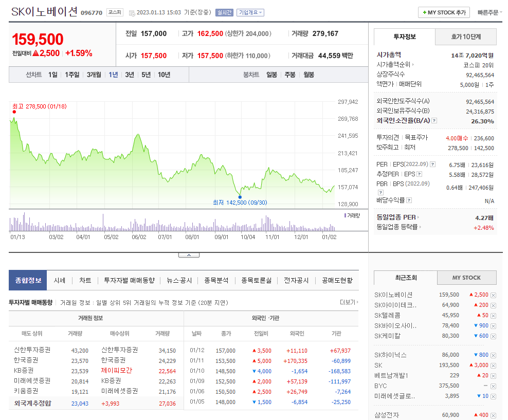Remove SK아이이테크 from recent list
Viewport: 508px width, 420px height.
(x=493, y=305)
